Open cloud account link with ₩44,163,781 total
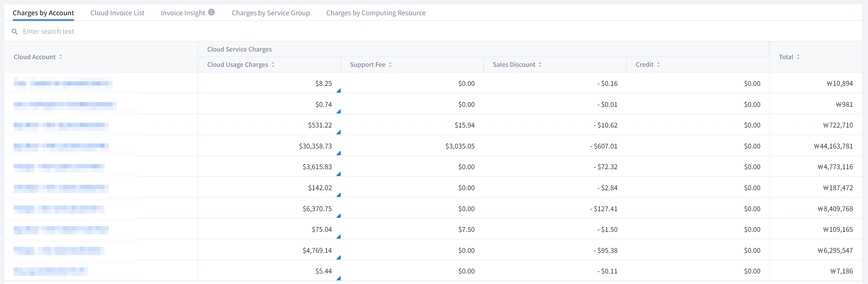Image resolution: width=868 pixels, height=284 pixels. (x=61, y=146)
